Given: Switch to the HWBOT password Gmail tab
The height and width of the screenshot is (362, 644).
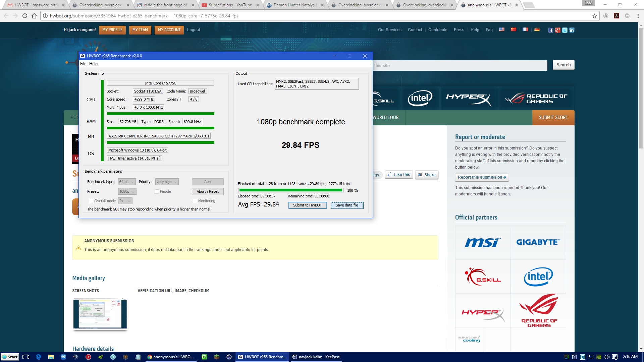Looking at the screenshot, I should [x=36, y=5].
